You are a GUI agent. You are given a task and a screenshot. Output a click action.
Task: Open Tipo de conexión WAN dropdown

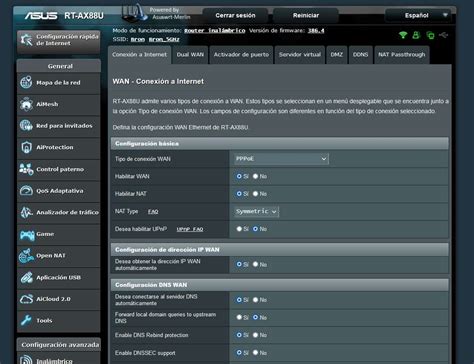pyautogui.click(x=281, y=159)
